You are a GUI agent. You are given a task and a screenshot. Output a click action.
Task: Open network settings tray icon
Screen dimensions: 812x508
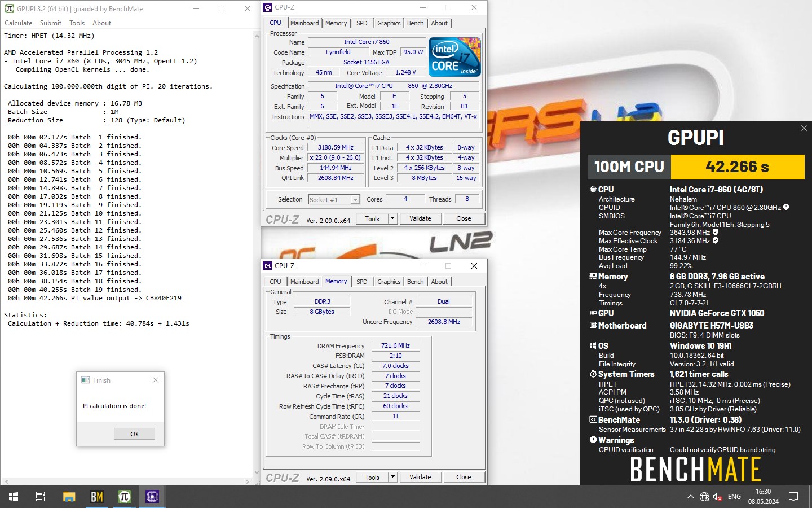coord(704,497)
